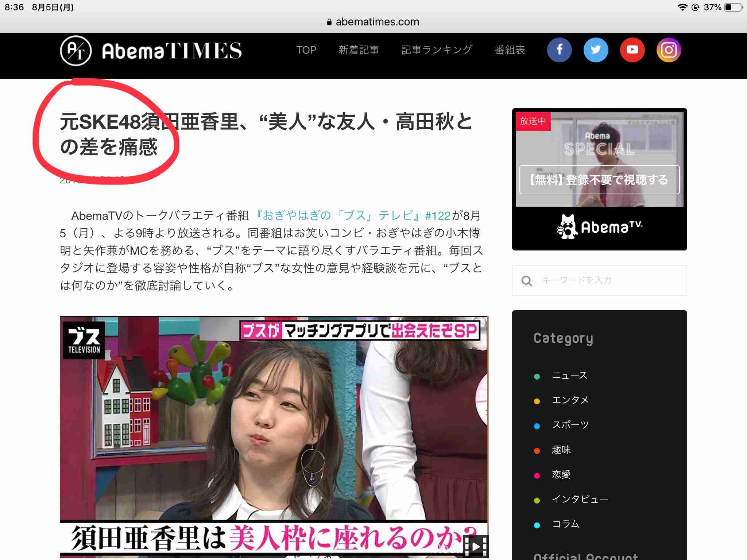Select the スポーツ category

570,425
